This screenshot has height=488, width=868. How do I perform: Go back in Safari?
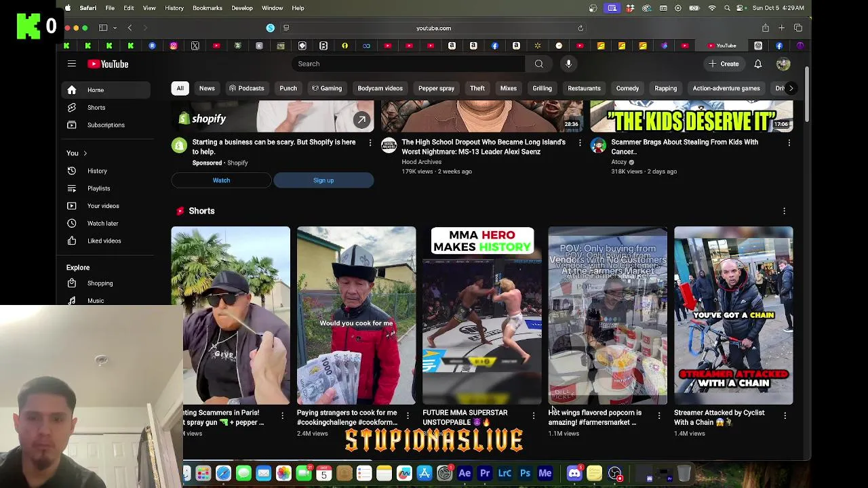(x=130, y=28)
